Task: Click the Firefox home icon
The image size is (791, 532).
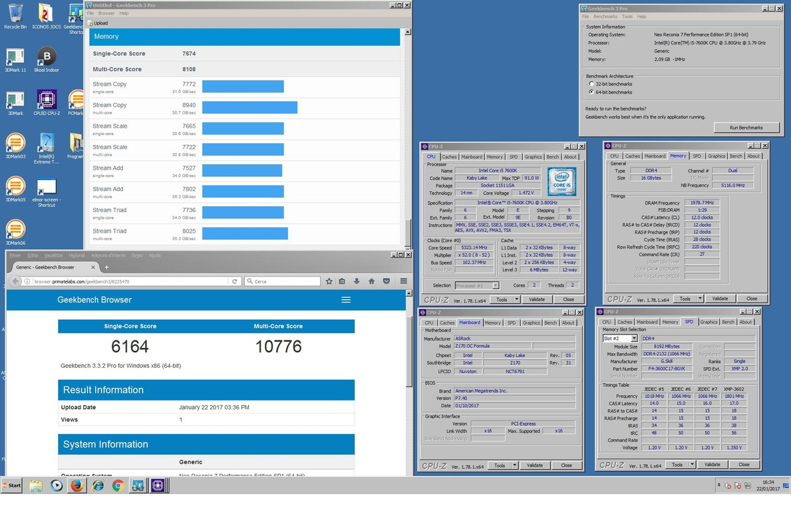Action: [x=371, y=281]
